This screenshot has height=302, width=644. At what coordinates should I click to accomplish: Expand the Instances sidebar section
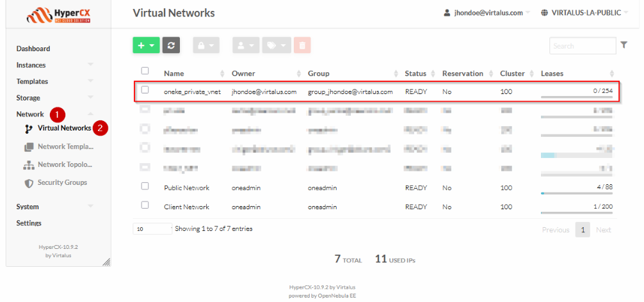coord(31,65)
